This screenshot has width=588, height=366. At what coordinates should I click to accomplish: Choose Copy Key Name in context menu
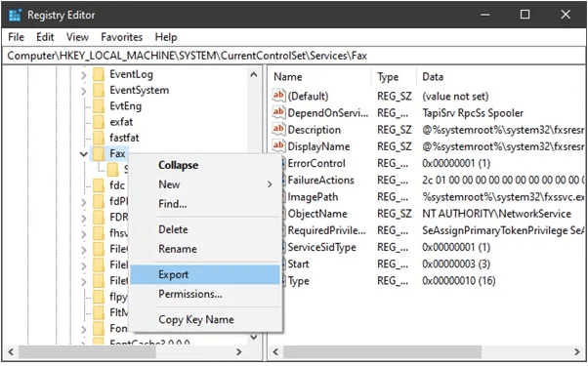(205, 319)
